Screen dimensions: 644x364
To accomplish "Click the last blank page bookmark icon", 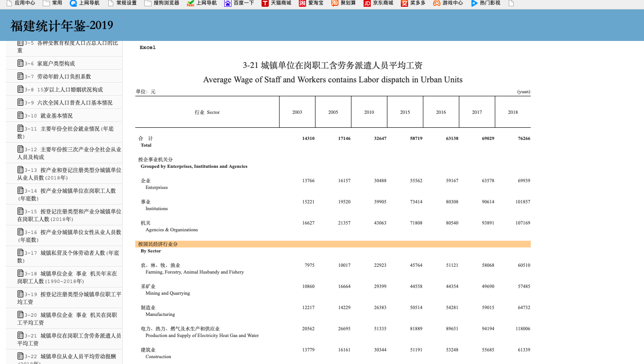I will pyautogui.click(x=511, y=3).
